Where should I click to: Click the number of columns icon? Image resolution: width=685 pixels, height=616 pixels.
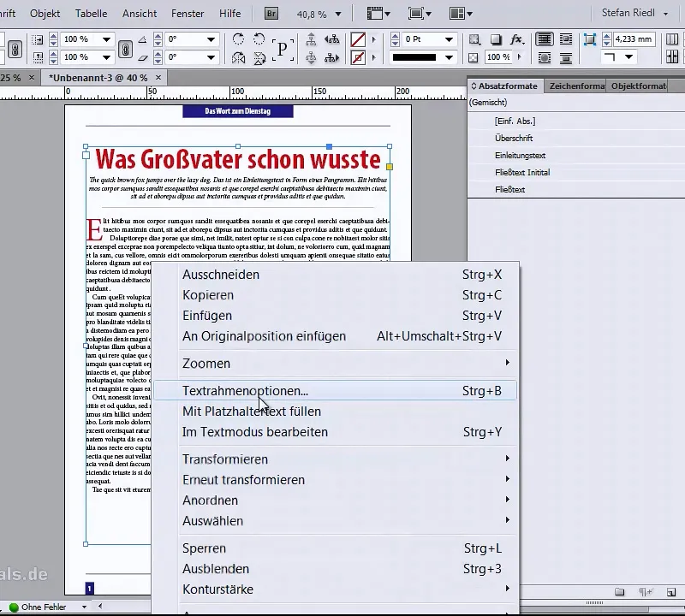pyautogui.click(x=672, y=39)
